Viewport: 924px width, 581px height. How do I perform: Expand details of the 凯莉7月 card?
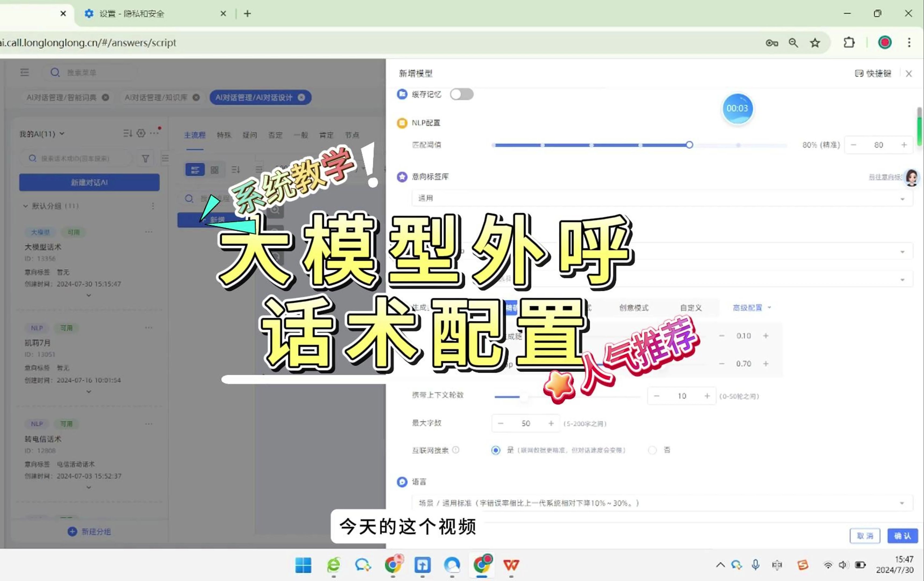pyautogui.click(x=89, y=391)
